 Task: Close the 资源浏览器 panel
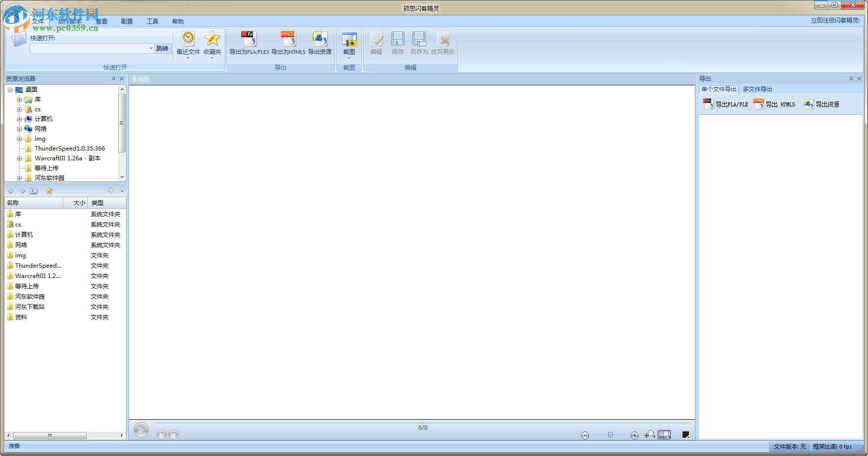click(122, 78)
